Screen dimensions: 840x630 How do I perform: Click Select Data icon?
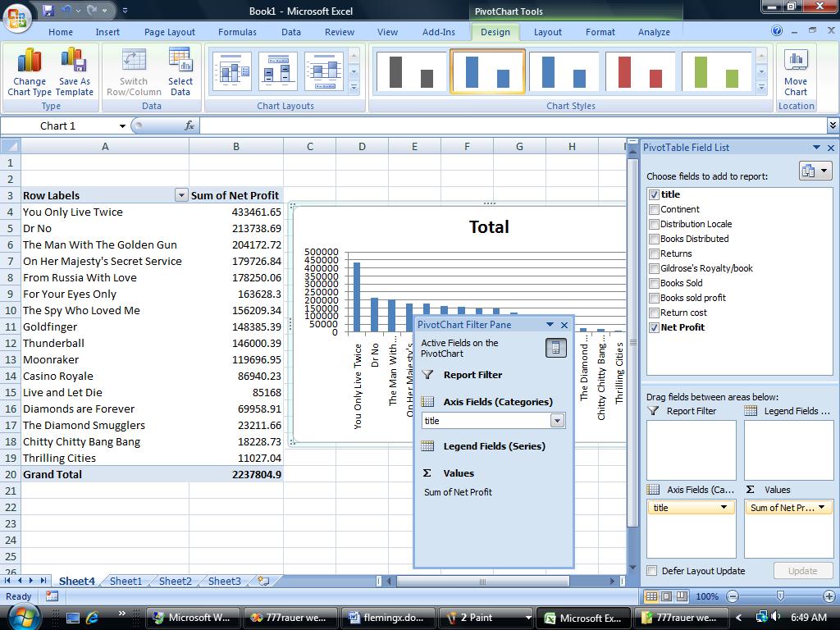pos(180,72)
